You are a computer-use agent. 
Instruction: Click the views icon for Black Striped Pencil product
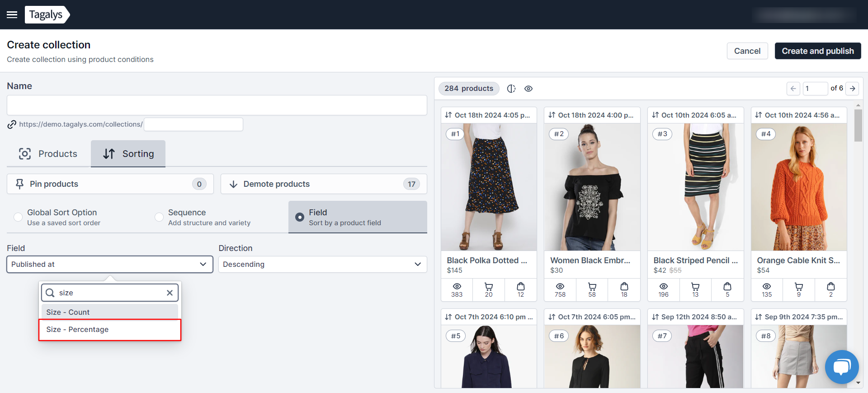pyautogui.click(x=664, y=286)
